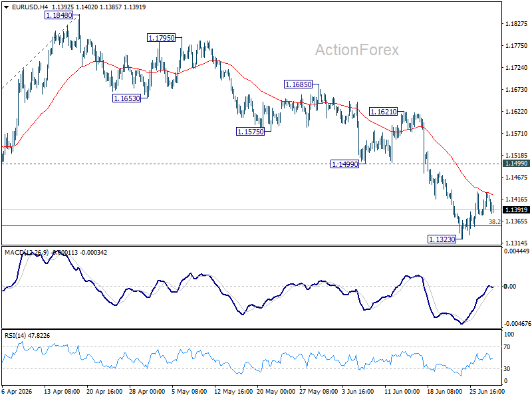
Task: Click the EURUSD,H4 chart title text
Action: point(30,7)
